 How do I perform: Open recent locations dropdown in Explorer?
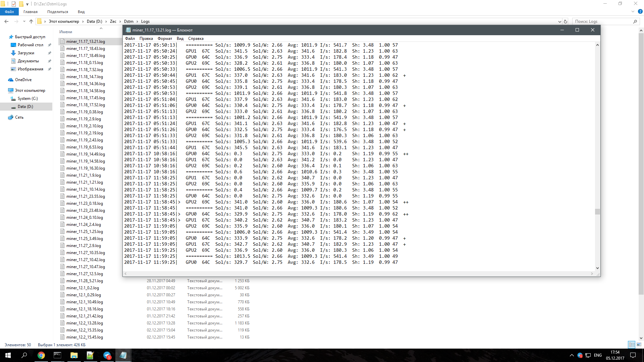[x=24, y=21]
